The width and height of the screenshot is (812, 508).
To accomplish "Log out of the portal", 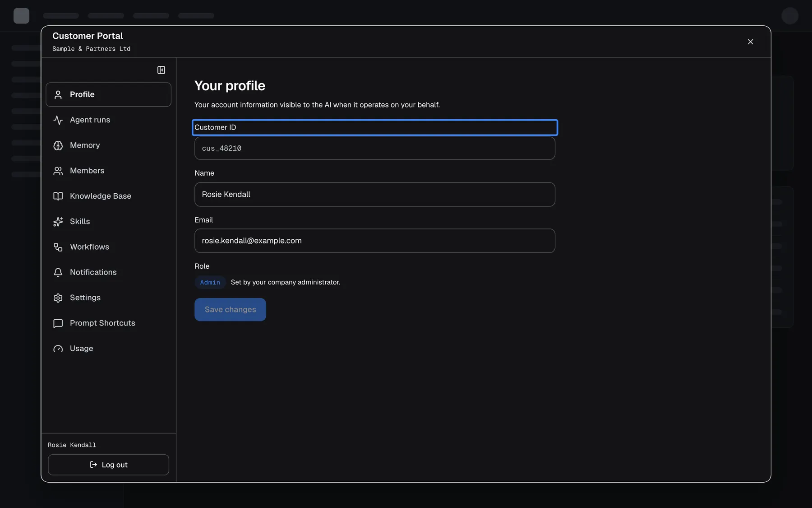I will pos(108,465).
